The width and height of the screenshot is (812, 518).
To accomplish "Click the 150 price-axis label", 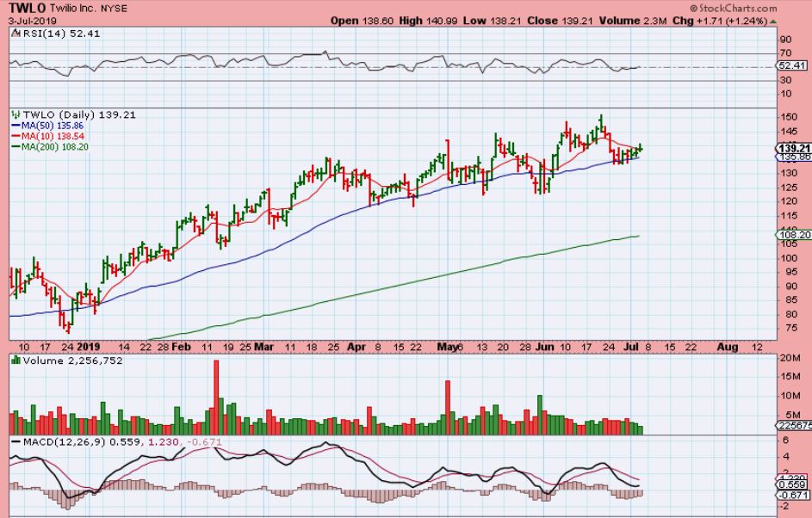I will [790, 118].
